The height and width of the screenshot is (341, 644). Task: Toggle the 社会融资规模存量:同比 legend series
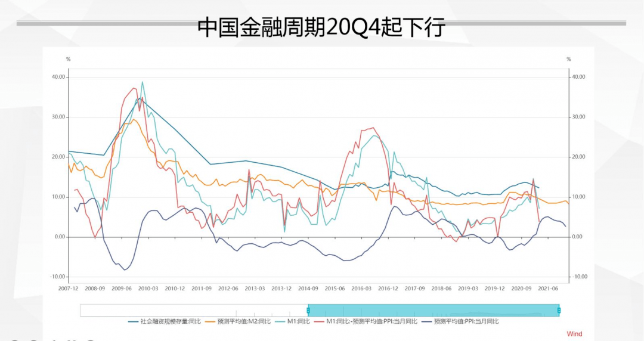165,321
